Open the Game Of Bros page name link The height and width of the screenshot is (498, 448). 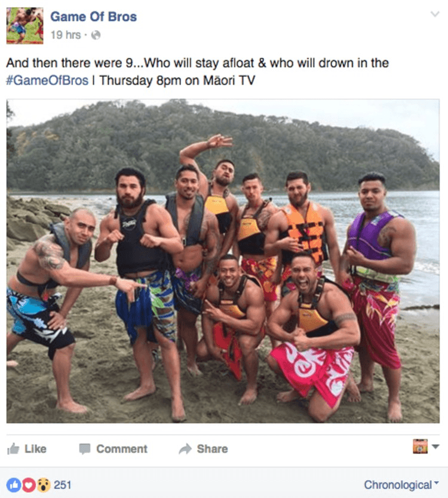(94, 17)
